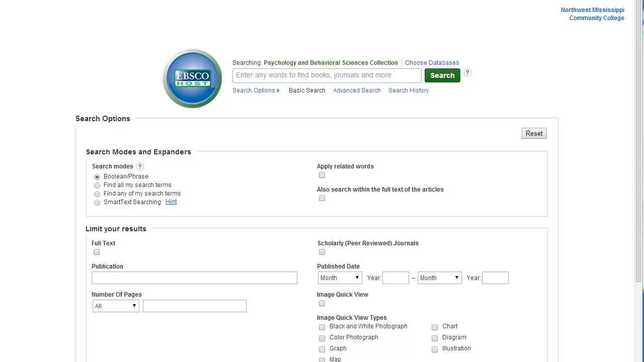Open Choose Databases link
Screen dimensions: 644x362
432,63
